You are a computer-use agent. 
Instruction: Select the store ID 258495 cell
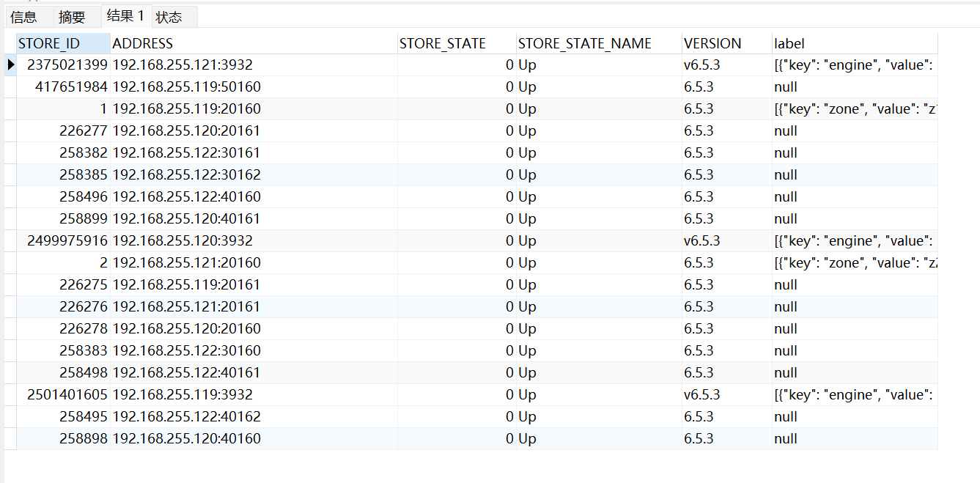(x=84, y=417)
